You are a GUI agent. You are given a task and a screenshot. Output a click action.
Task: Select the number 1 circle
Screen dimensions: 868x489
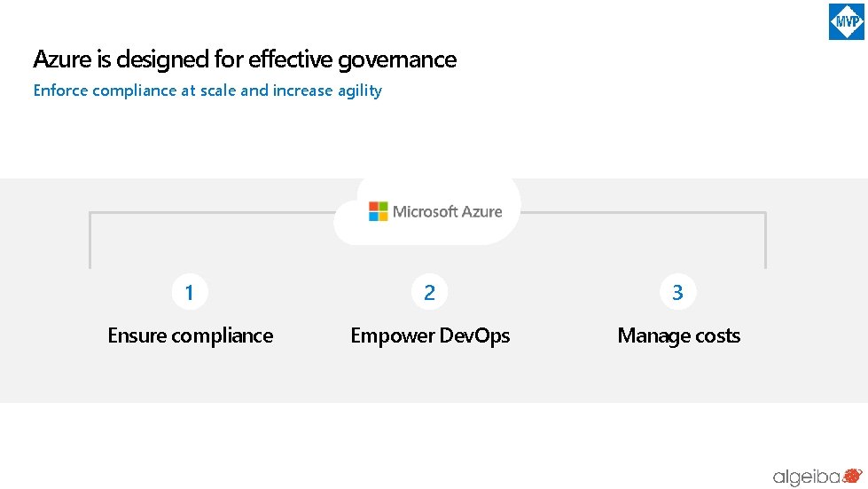coord(190,292)
